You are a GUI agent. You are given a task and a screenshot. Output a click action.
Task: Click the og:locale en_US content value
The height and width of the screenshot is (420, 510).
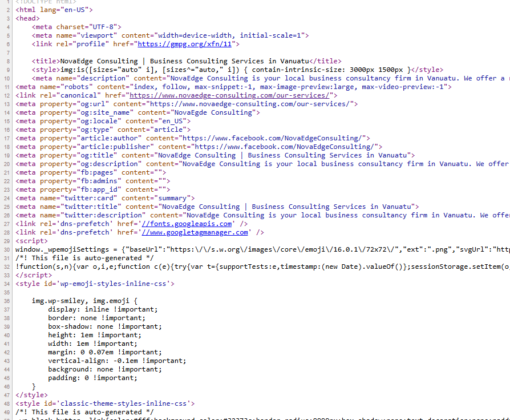[172, 121]
